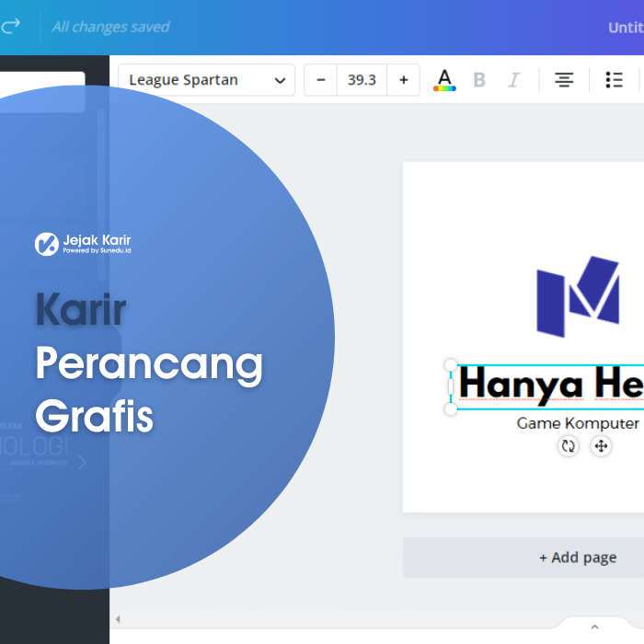Viewport: 644px width, 644px height.
Task: Toggle bold formatting
Action: [479, 80]
